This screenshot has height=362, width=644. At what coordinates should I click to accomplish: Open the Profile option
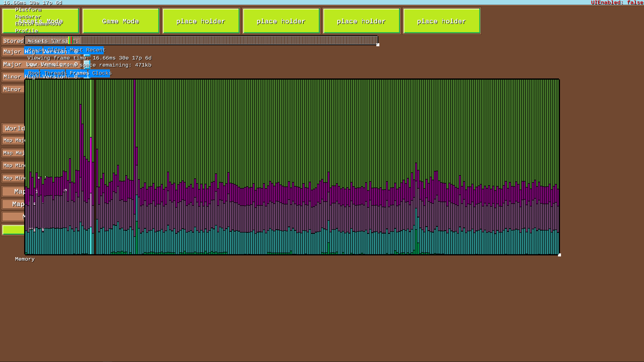pos(26,31)
